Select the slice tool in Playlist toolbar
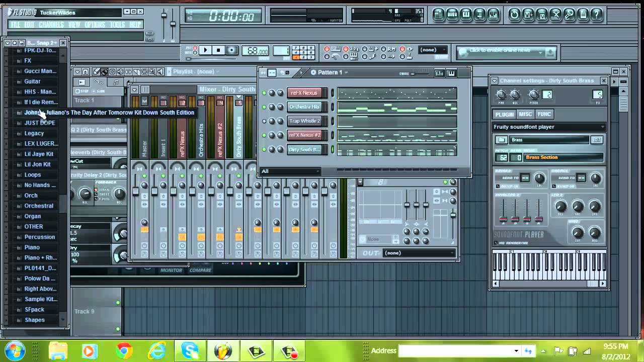644x362 pixels. [136, 72]
